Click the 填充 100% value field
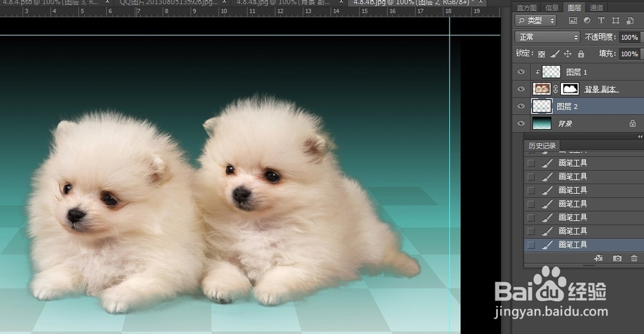The image size is (644, 334). (x=629, y=54)
